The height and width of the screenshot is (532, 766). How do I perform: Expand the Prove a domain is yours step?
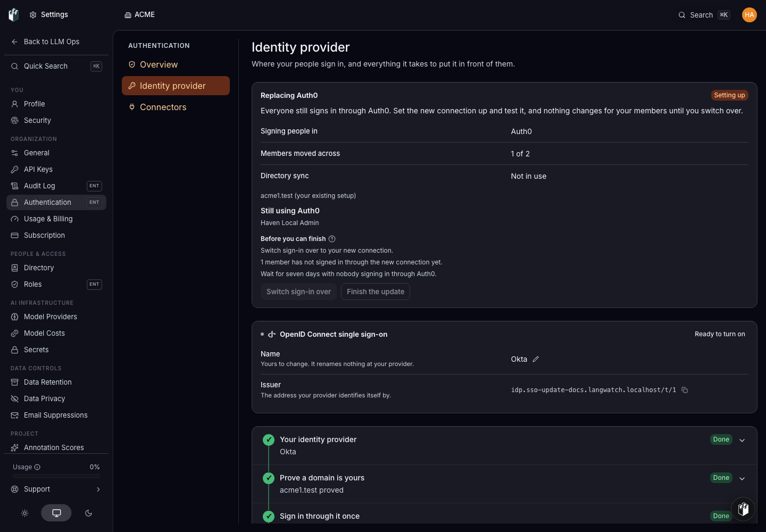pos(742,479)
